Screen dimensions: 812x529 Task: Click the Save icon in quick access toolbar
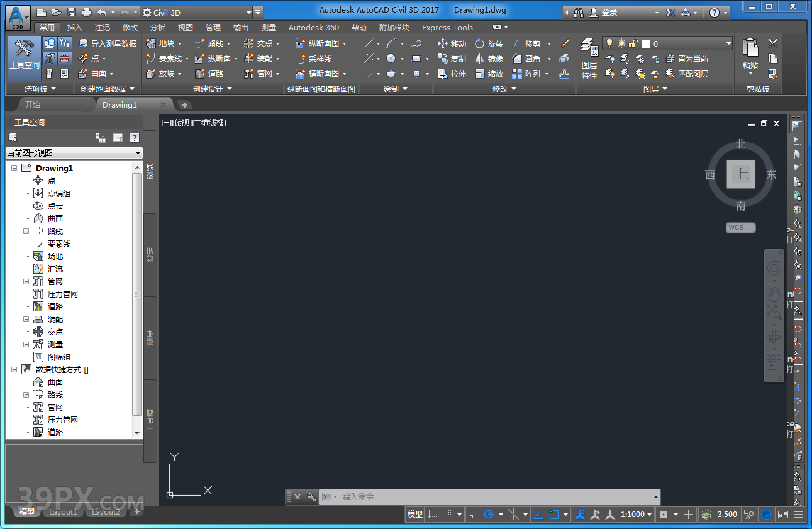pyautogui.click(x=71, y=12)
